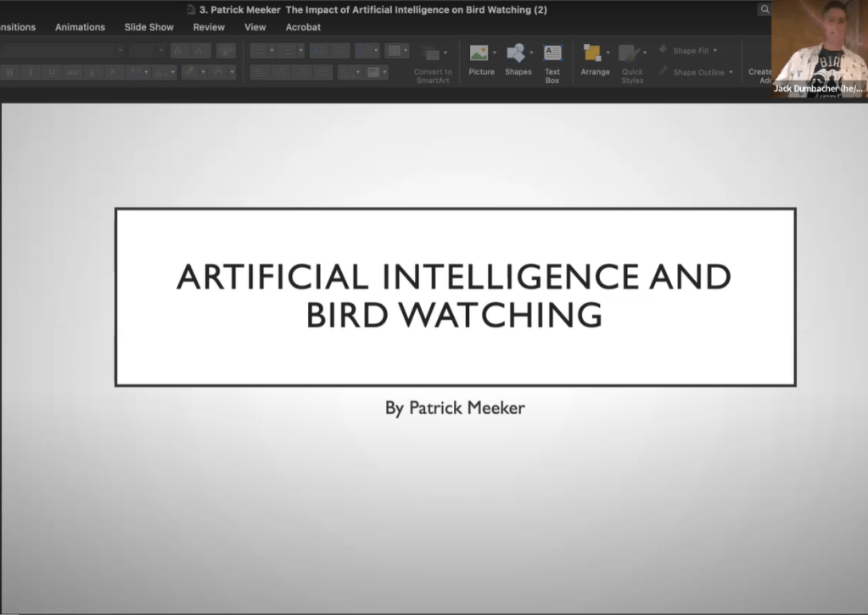Click the search magnifier icon in title bar
Screen dimensions: 868x615
[x=764, y=9]
